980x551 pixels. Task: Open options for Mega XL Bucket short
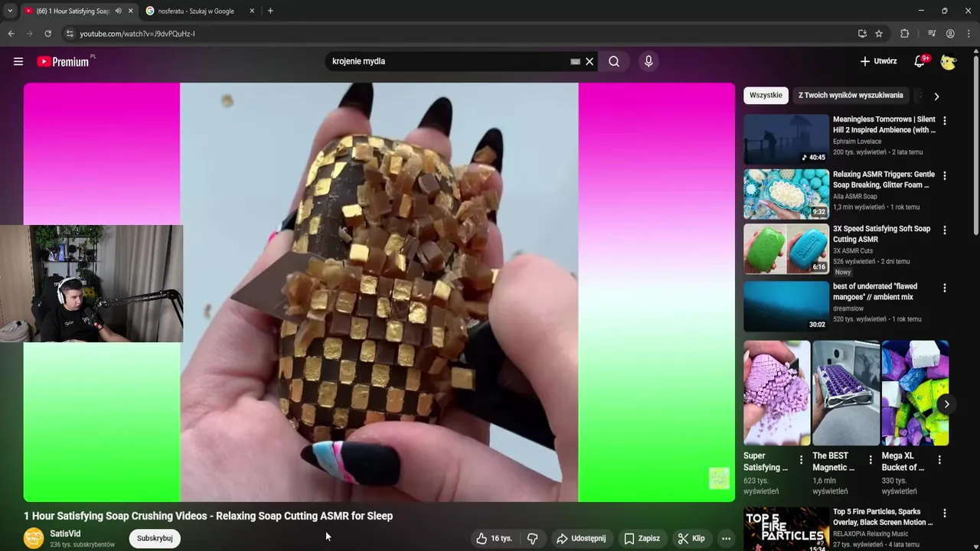939,460
